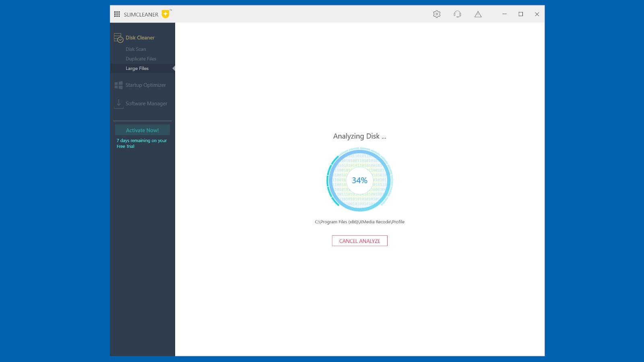The width and height of the screenshot is (644, 362).
Task: Click the Activate Now! button
Action: coord(142,130)
